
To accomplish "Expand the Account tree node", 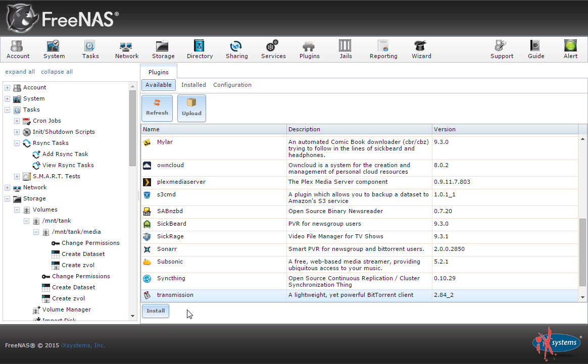I will (7, 87).
